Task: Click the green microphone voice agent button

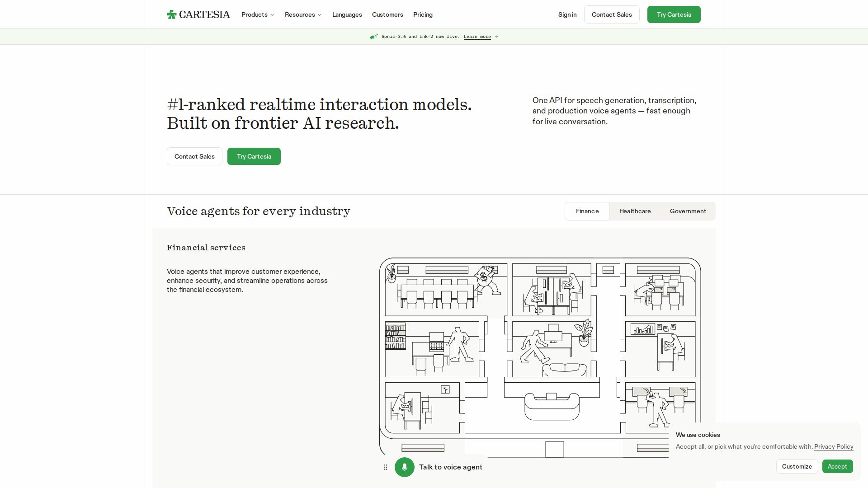Action: (x=405, y=467)
